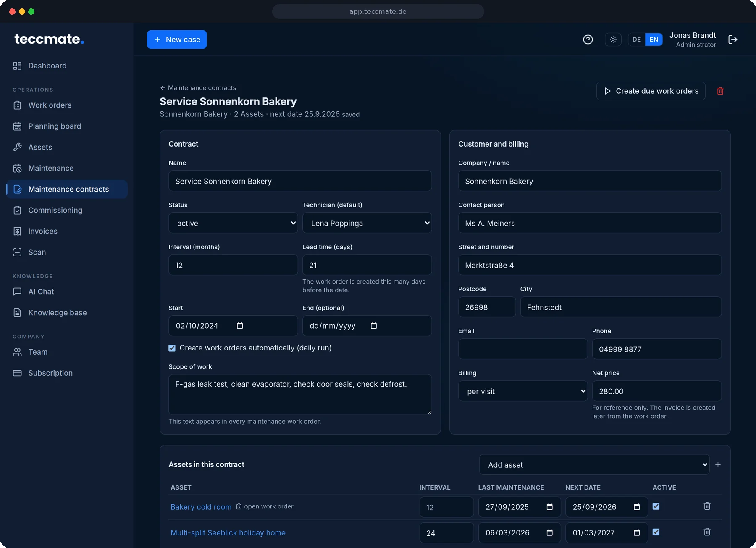Expand the Add asset dropdown
Image resolution: width=756 pixels, height=548 pixels.
(x=594, y=465)
